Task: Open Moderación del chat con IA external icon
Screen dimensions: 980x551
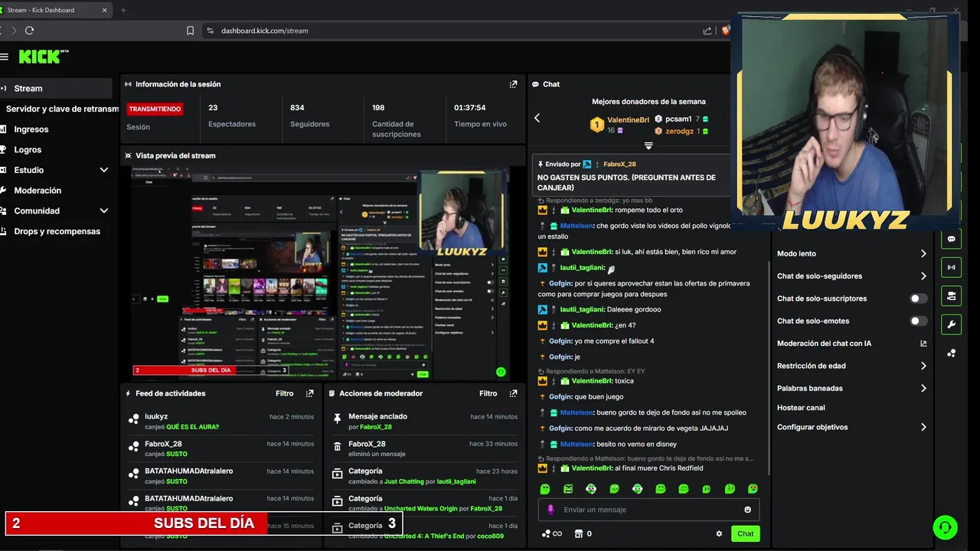Action: [x=923, y=344]
